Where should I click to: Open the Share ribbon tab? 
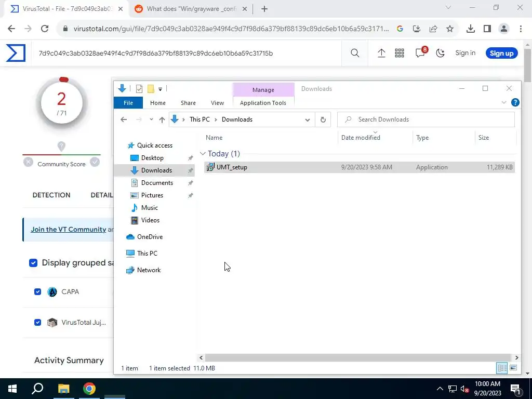[188, 103]
